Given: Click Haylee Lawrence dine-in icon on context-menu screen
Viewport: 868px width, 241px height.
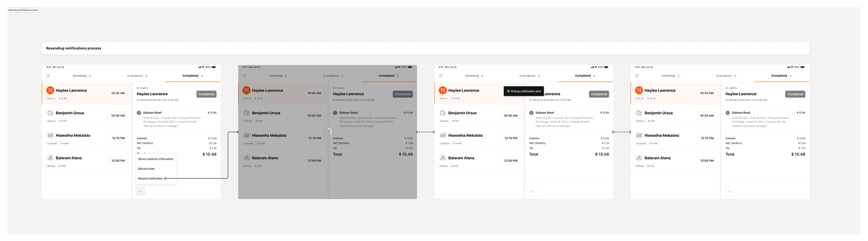Looking at the screenshot, I should pos(50,90).
